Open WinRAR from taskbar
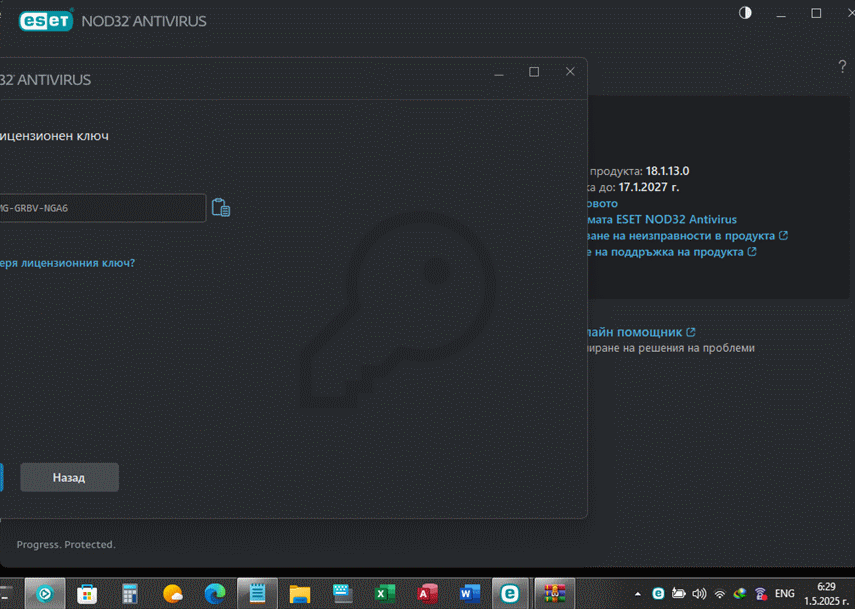Screen dimensions: 855x609 pyautogui.click(x=554, y=593)
